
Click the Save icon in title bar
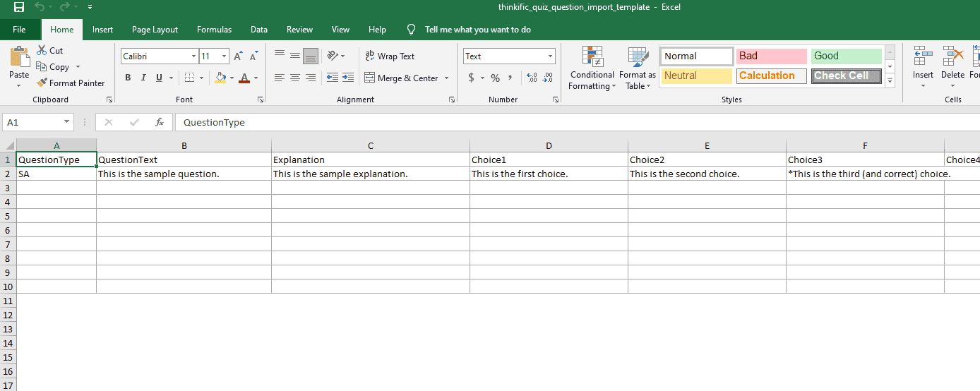pos(19,8)
